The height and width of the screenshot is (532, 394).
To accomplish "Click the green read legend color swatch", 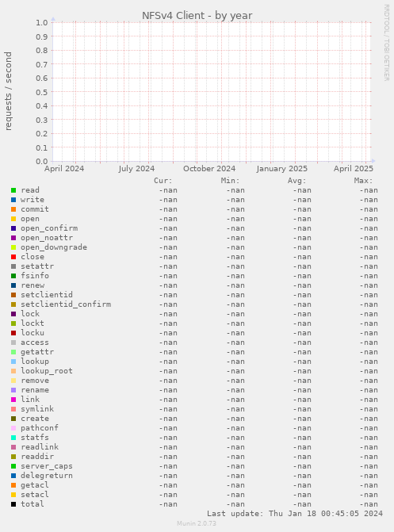I will pyautogui.click(x=13, y=190).
